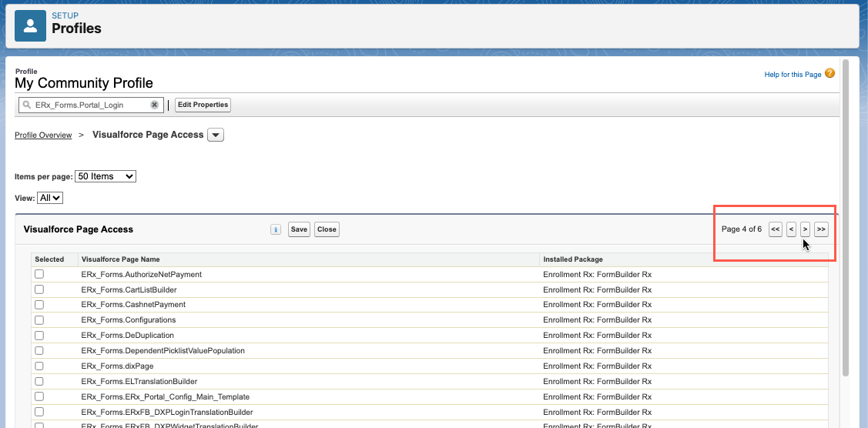Open Help for this Page link

tap(793, 75)
